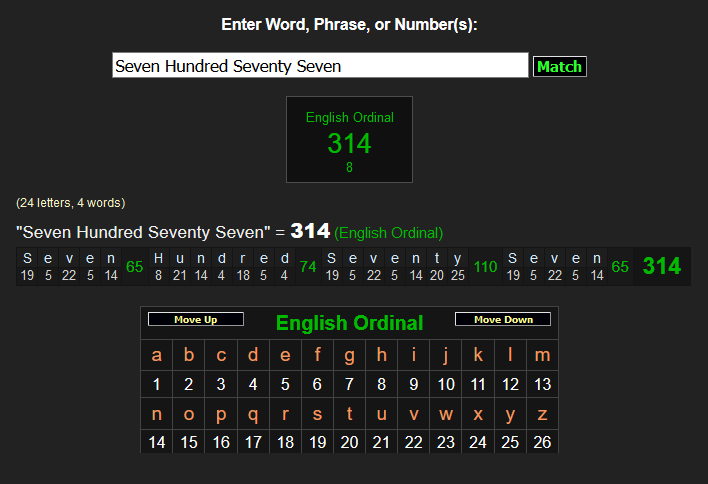Select letter 'z' in the cipher chart
Screen dimensions: 708x484
[542, 414]
